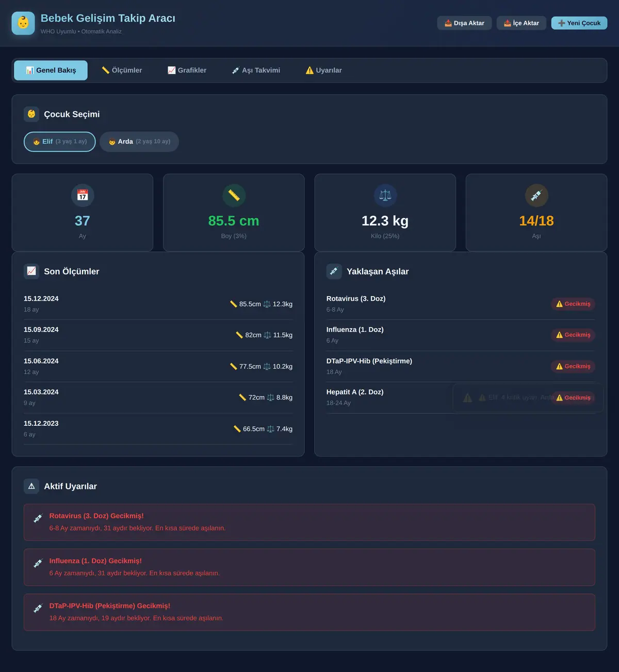Click the Influenza (1. Doz) vaccine name
This screenshot has height=672, width=619.
coord(355,330)
